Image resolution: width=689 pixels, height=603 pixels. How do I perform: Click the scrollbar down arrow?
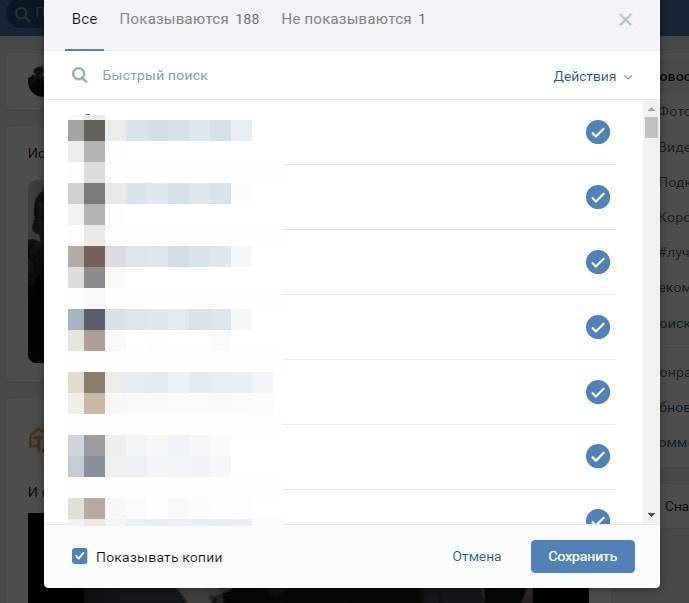pos(651,515)
